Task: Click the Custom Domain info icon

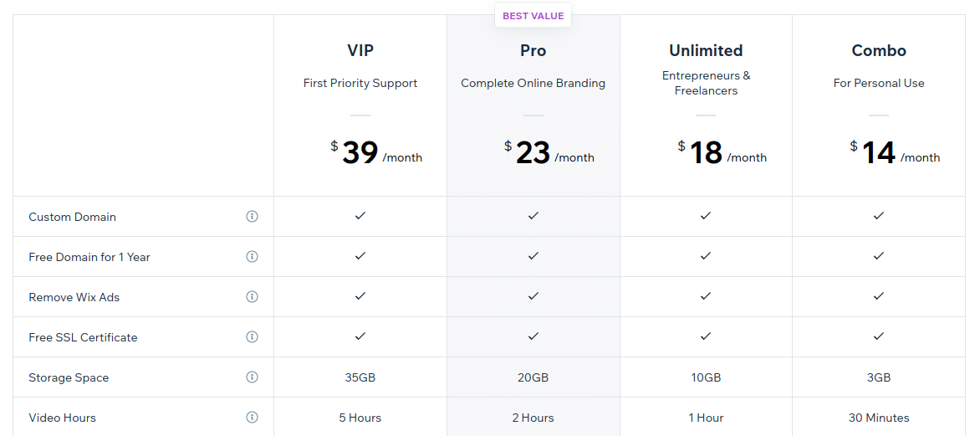Action: [x=252, y=217]
